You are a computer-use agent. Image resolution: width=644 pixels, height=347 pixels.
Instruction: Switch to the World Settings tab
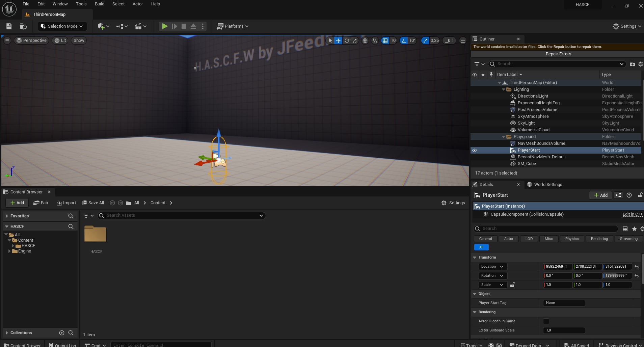coord(544,185)
